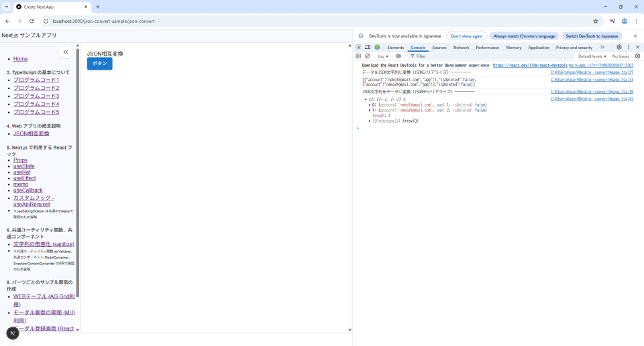Open source link page.tsx:43
The height and width of the screenshot is (346, 644).
click(592, 99)
